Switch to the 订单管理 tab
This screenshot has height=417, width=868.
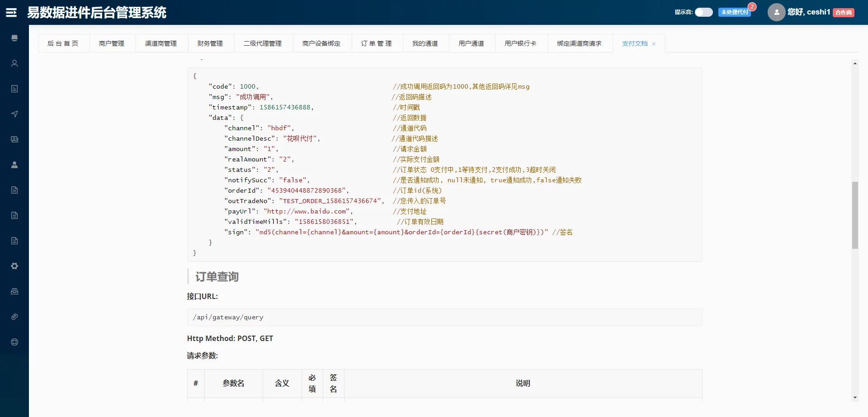[x=377, y=43]
